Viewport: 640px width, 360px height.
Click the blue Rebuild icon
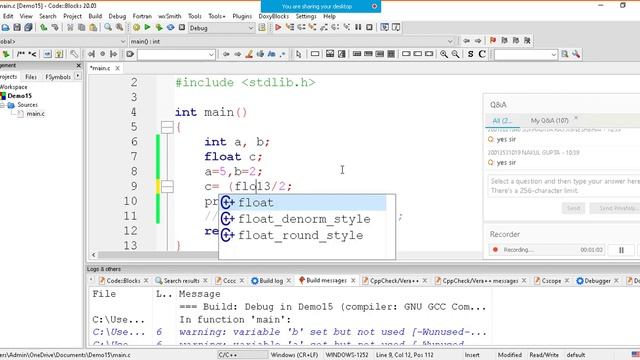pyautogui.click(x=170, y=27)
